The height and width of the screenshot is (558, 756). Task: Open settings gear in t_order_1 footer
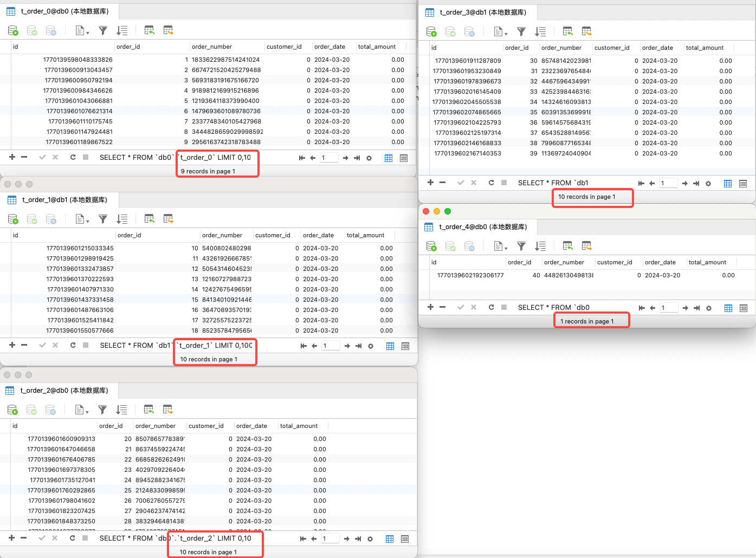[x=371, y=346]
